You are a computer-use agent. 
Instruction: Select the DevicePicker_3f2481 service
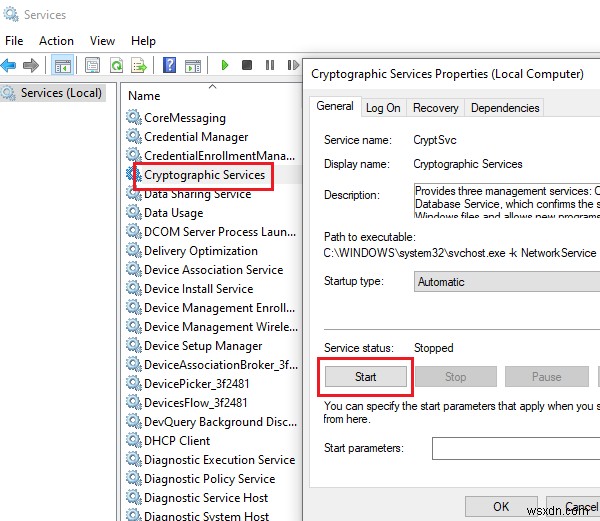pos(196,384)
